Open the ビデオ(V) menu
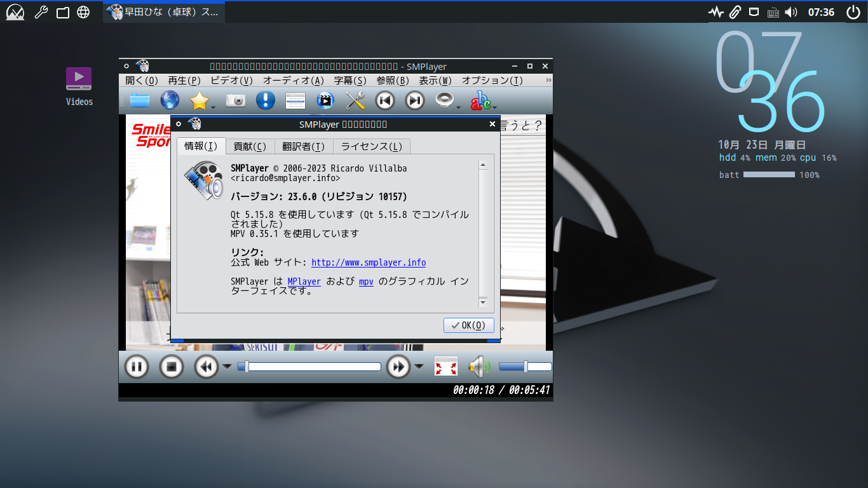 click(231, 81)
